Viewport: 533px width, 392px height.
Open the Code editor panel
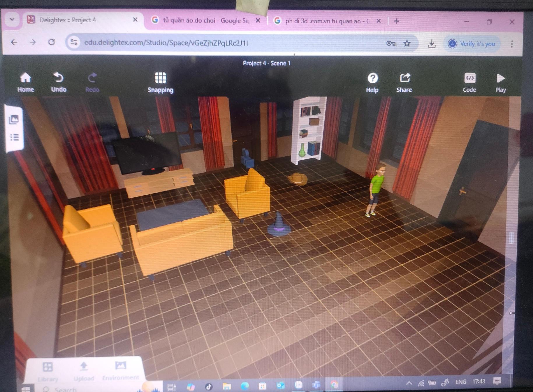pyautogui.click(x=469, y=82)
